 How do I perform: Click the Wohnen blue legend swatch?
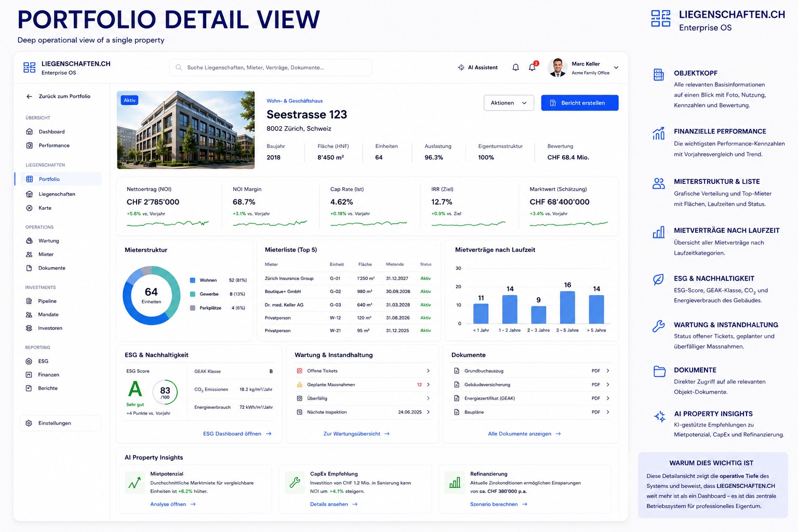coord(193,281)
